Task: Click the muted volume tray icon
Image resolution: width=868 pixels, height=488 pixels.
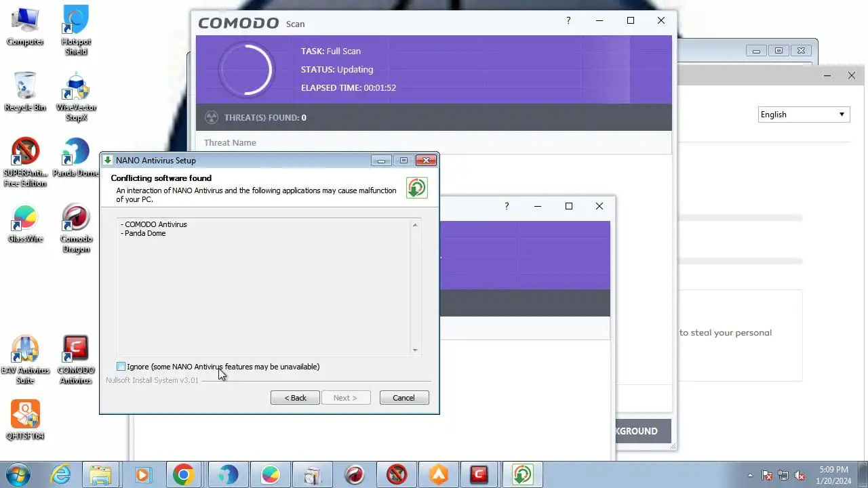Action: [x=800, y=475]
